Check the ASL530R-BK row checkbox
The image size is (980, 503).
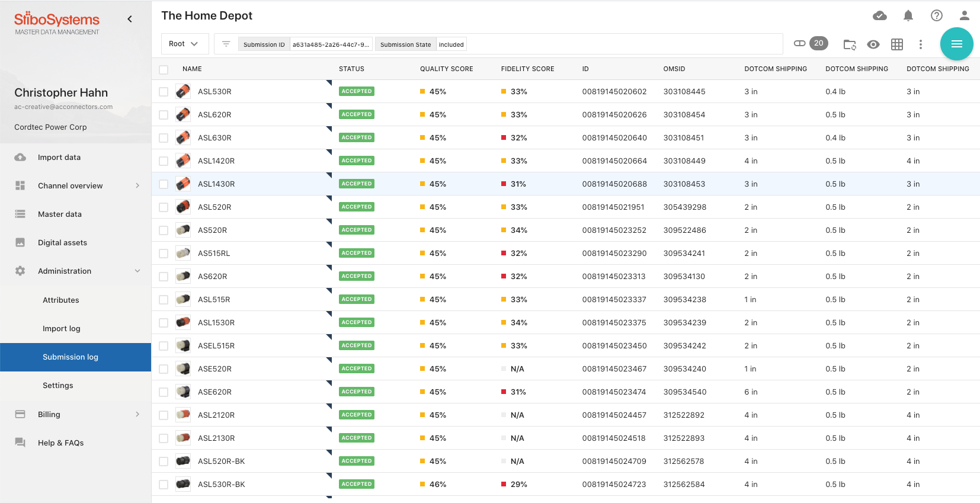click(x=164, y=485)
